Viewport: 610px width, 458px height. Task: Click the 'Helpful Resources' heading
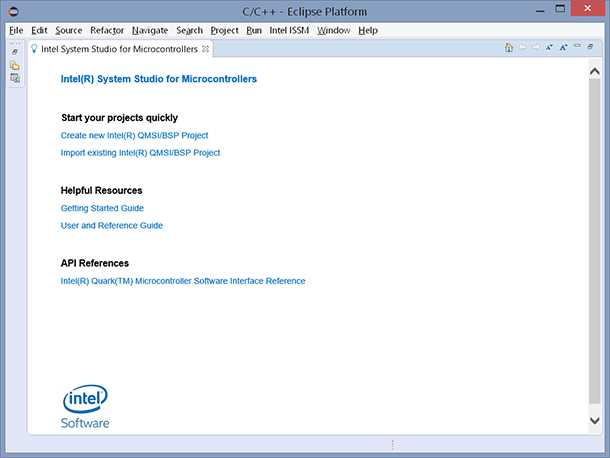point(101,191)
